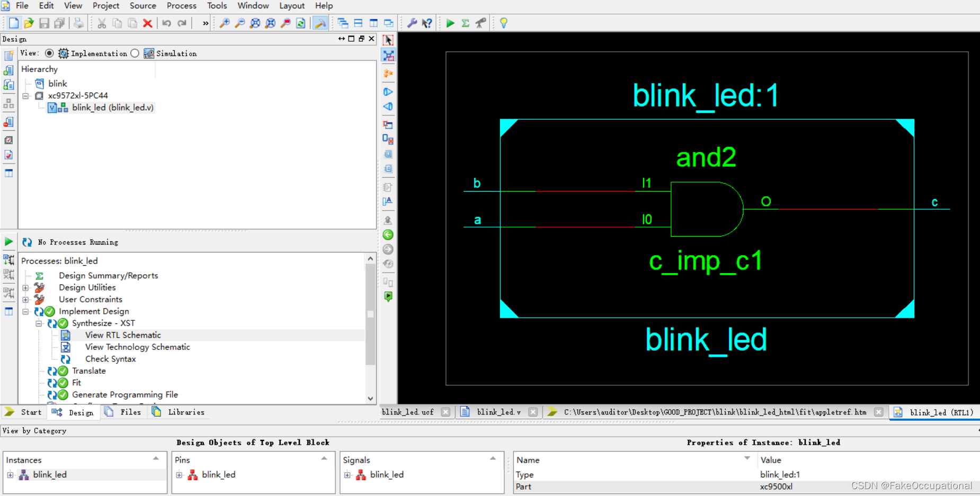Select View RTL Schematic process

(x=123, y=335)
